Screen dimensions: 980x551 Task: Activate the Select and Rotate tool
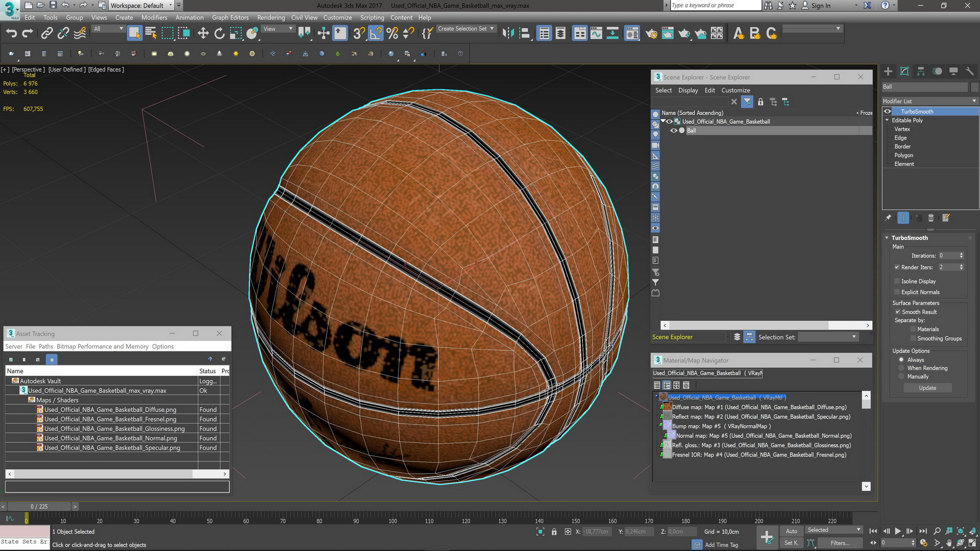(219, 34)
